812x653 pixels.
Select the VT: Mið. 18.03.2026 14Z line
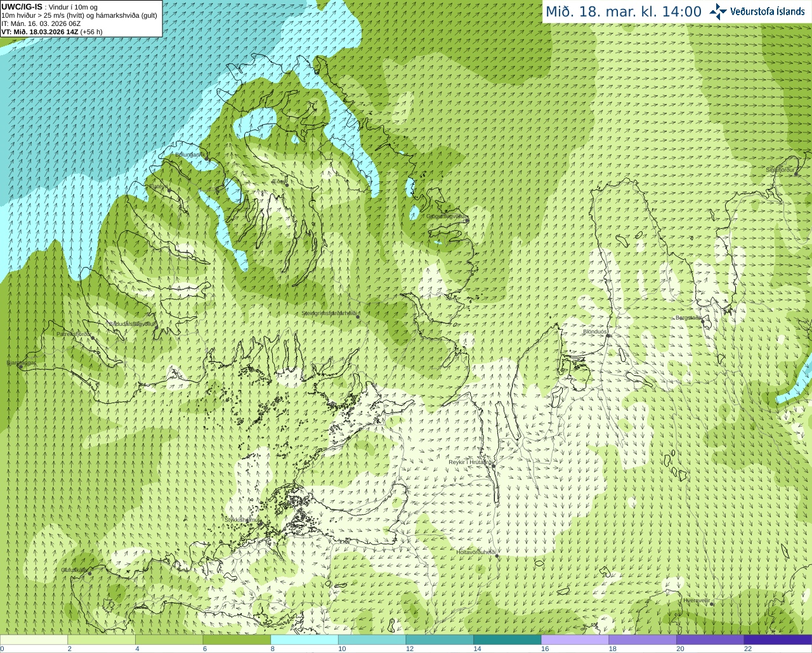point(52,32)
